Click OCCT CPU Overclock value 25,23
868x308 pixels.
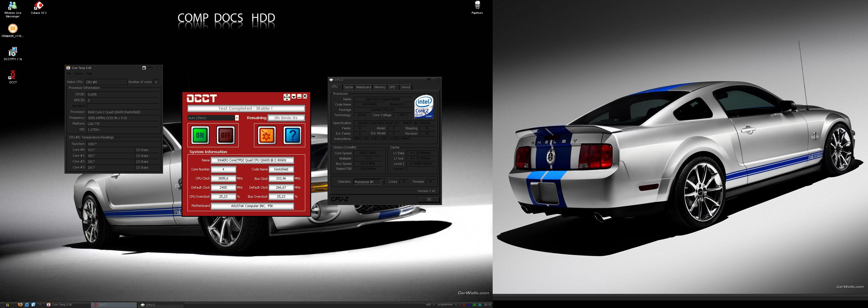point(223,197)
